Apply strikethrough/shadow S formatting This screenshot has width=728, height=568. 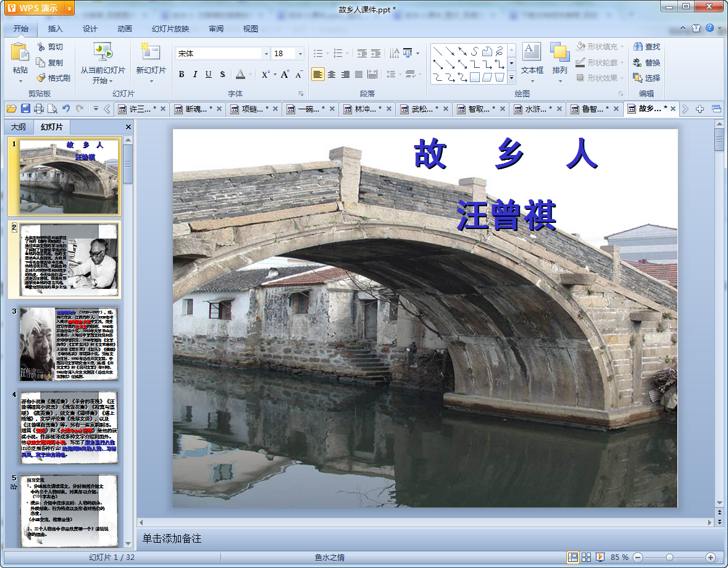tap(222, 74)
